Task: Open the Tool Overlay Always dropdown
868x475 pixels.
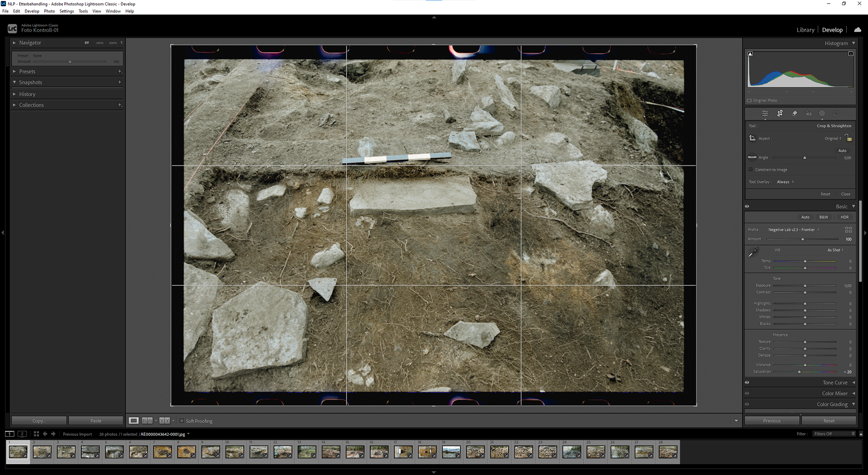Action: pyautogui.click(x=785, y=182)
